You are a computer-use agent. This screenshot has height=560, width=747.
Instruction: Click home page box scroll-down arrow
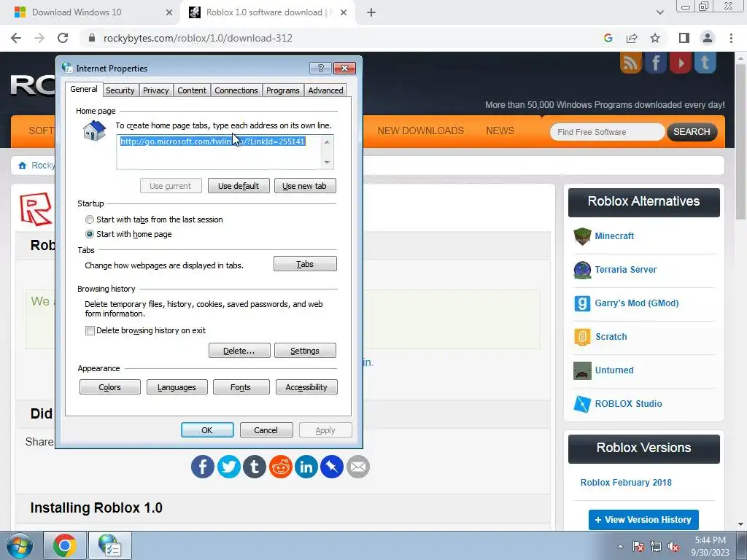click(327, 163)
